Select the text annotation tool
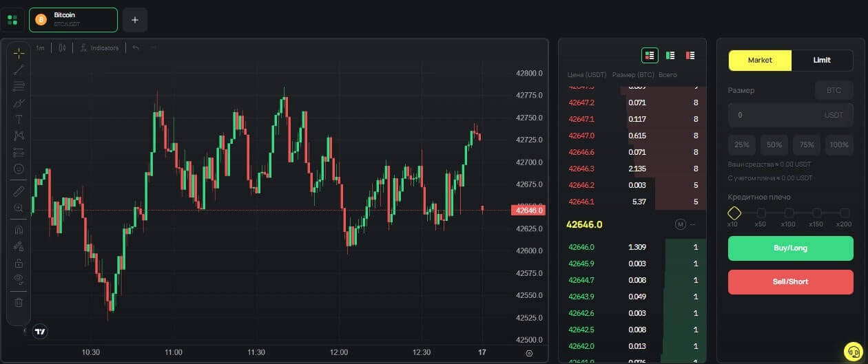This screenshot has width=868, height=364. click(19, 119)
